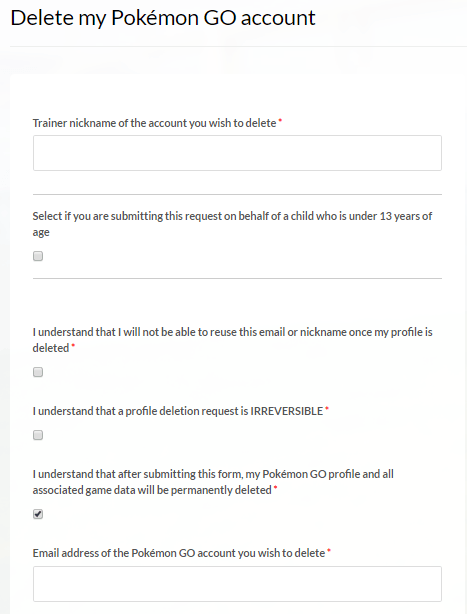Click the word 'age' under the child request text
Viewport: 467px width, 614px height.
41,233
